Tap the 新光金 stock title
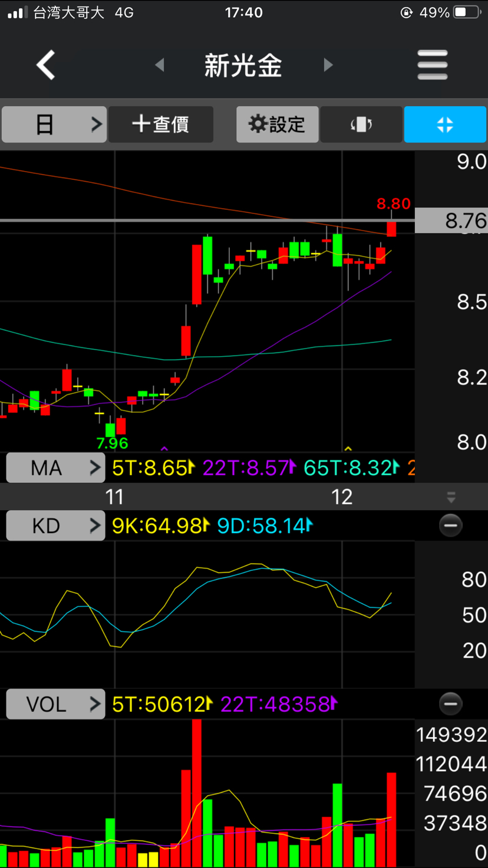 point(243,65)
